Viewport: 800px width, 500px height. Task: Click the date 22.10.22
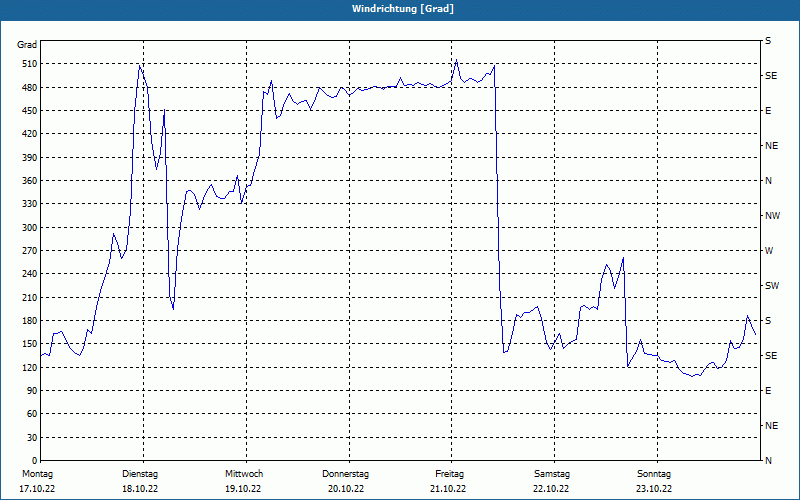pos(551,489)
